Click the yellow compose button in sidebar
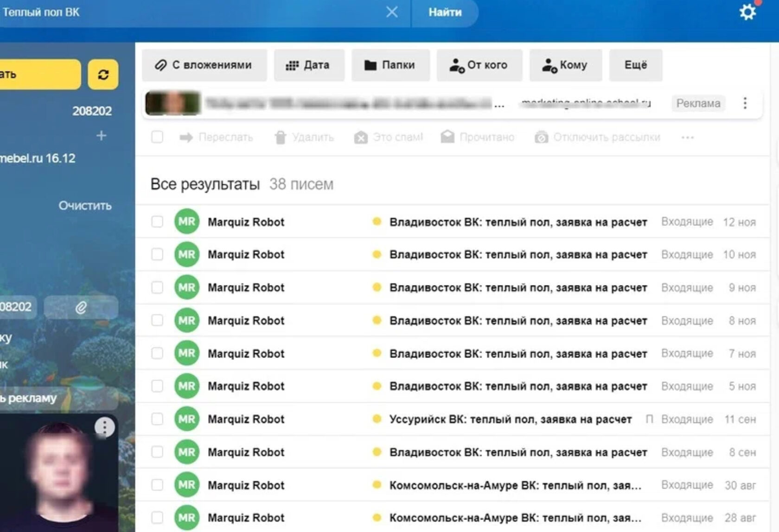Viewport: 779px width, 532px height. point(40,74)
